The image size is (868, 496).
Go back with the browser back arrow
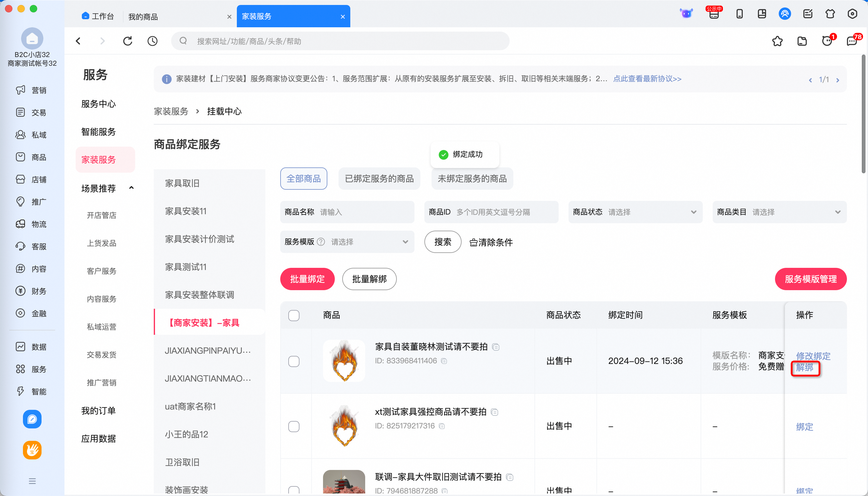pyautogui.click(x=78, y=41)
